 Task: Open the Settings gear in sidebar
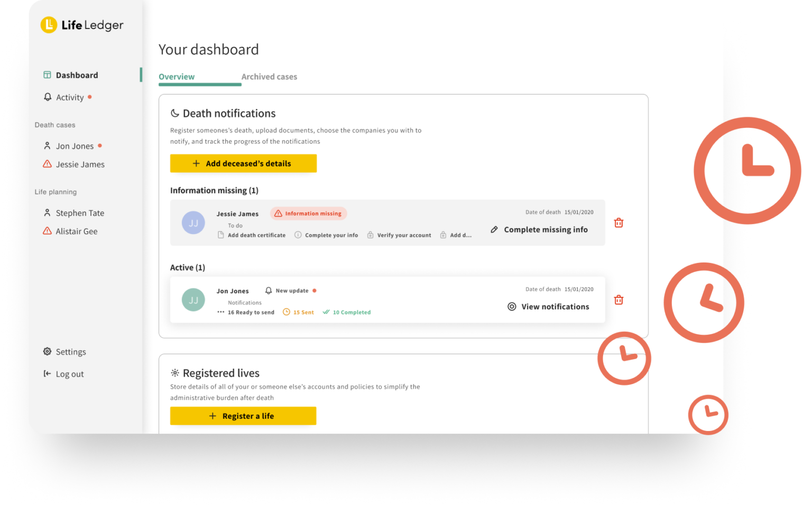coord(46,351)
